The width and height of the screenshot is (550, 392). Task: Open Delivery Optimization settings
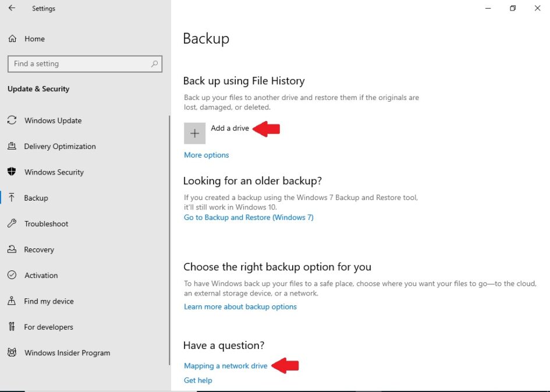[x=59, y=146]
